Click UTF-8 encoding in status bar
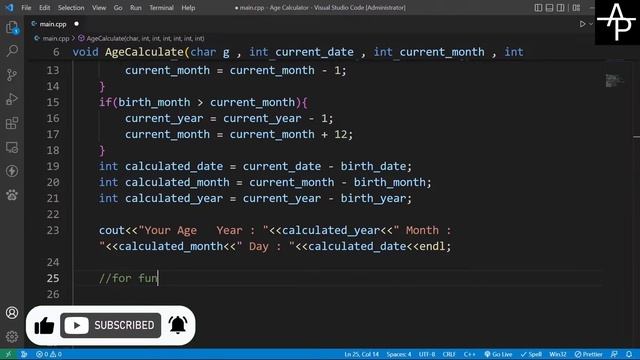Viewport: 640px width, 360px height. [427, 354]
